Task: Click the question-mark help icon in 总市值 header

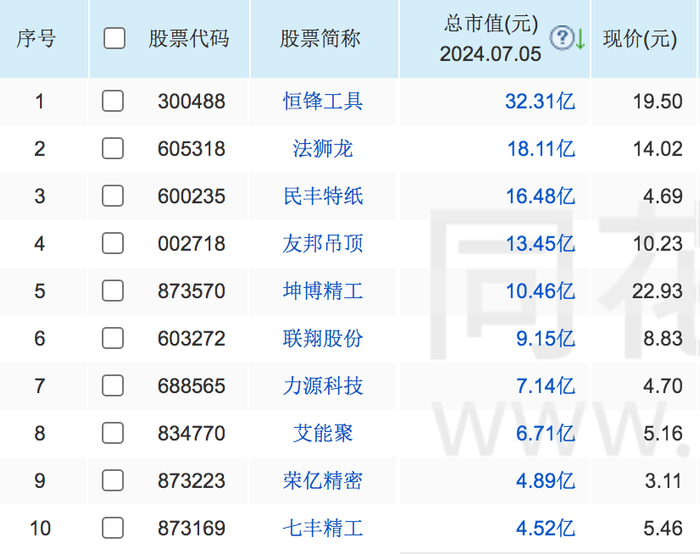Action: point(562,39)
